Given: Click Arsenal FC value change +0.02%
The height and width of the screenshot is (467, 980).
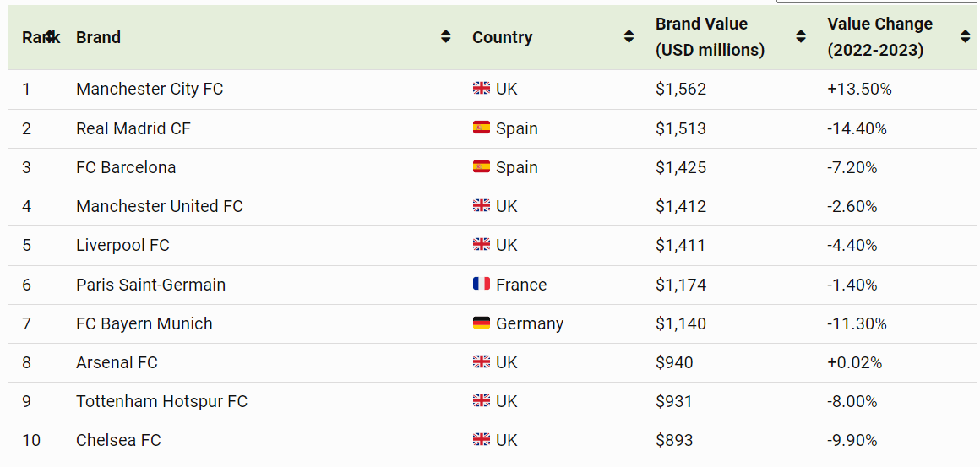Looking at the screenshot, I should 854,362.
